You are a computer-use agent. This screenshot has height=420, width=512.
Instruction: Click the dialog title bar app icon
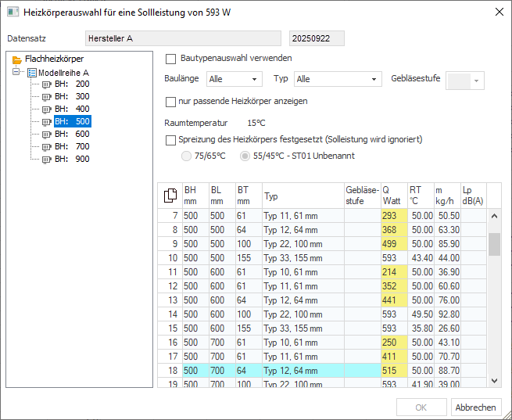13,12
